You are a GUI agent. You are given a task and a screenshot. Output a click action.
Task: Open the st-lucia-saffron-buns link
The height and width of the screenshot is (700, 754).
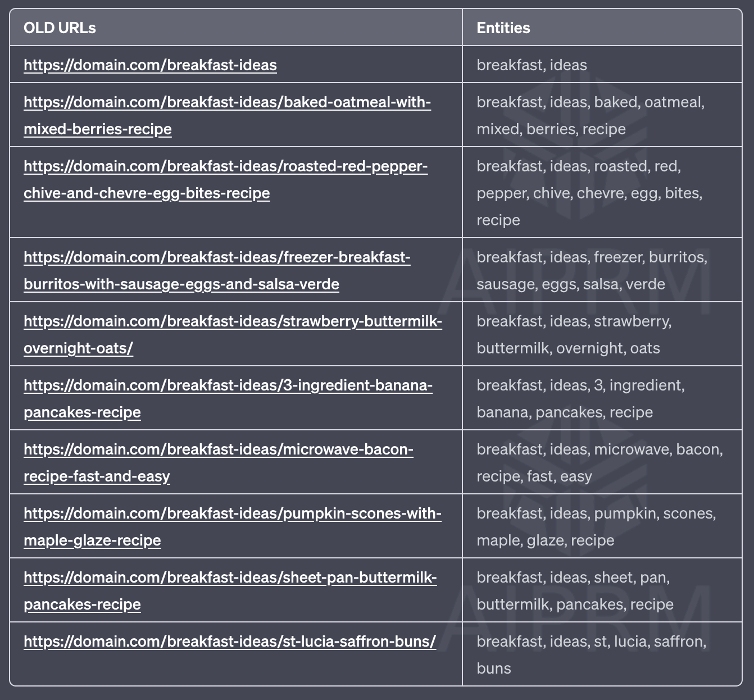pos(230,642)
